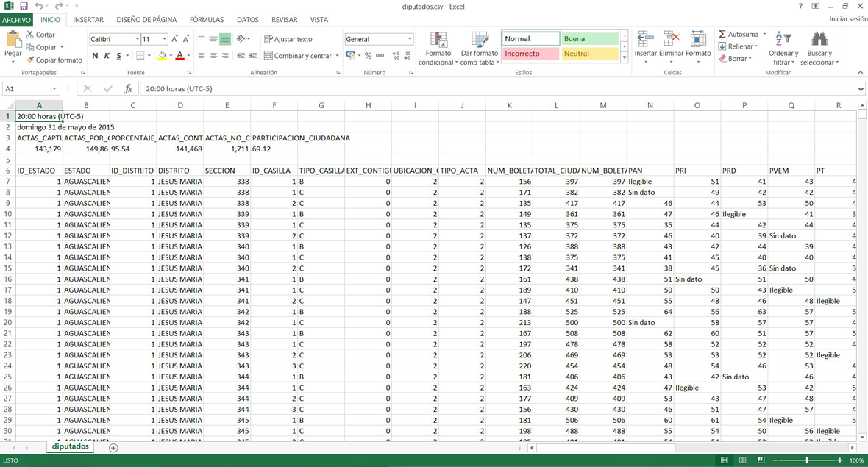Viewport: 868px width, 467px height.
Task: Click the Formato condicional icon
Action: tap(438, 41)
